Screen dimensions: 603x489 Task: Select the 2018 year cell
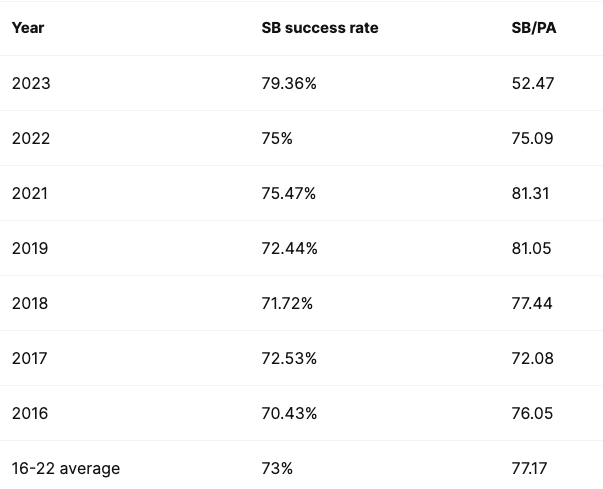[x=30, y=303]
